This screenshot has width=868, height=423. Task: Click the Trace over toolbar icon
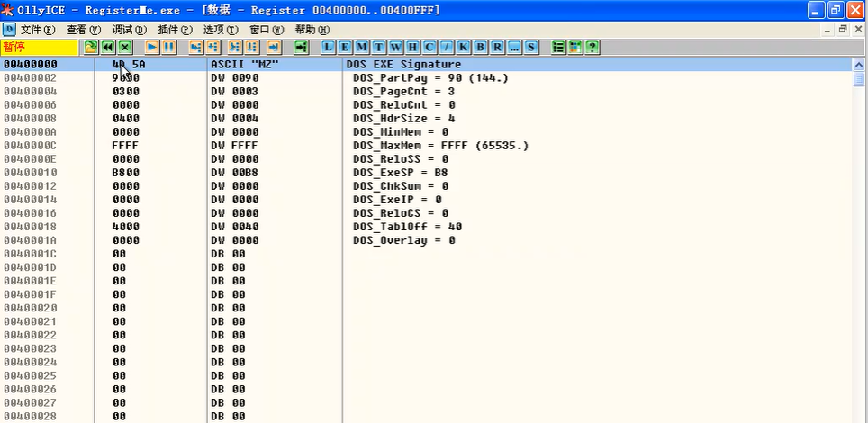click(x=252, y=48)
